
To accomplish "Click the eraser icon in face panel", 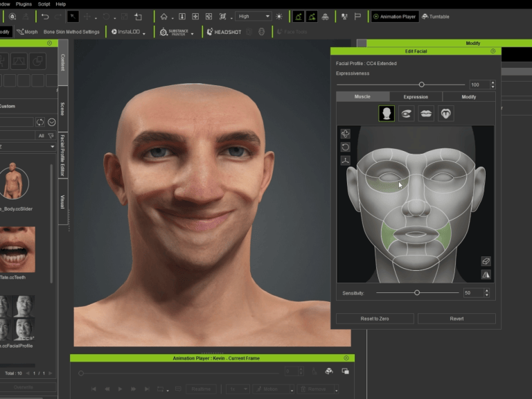I will click(x=486, y=261).
